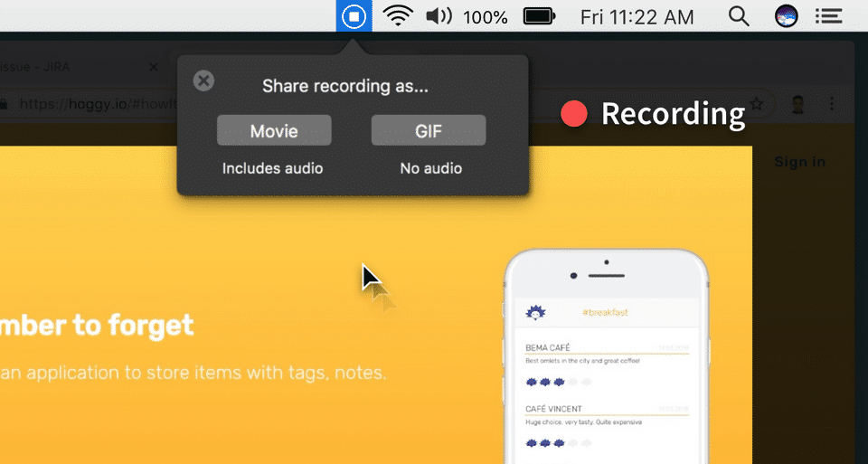Click the clock showing Fri 11:22 AM

coord(637,17)
